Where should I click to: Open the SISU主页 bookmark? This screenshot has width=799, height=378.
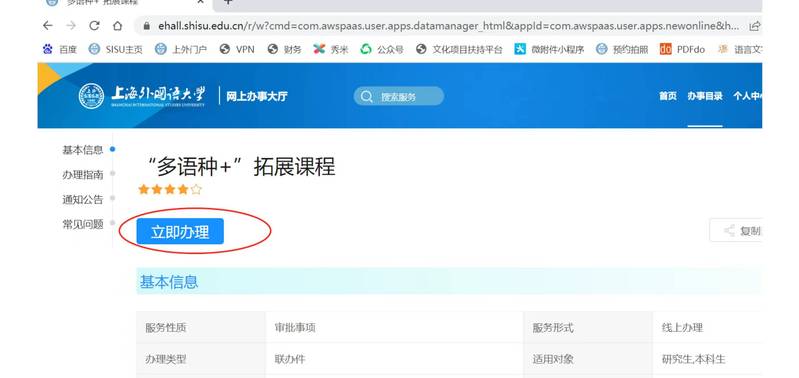tap(116, 49)
